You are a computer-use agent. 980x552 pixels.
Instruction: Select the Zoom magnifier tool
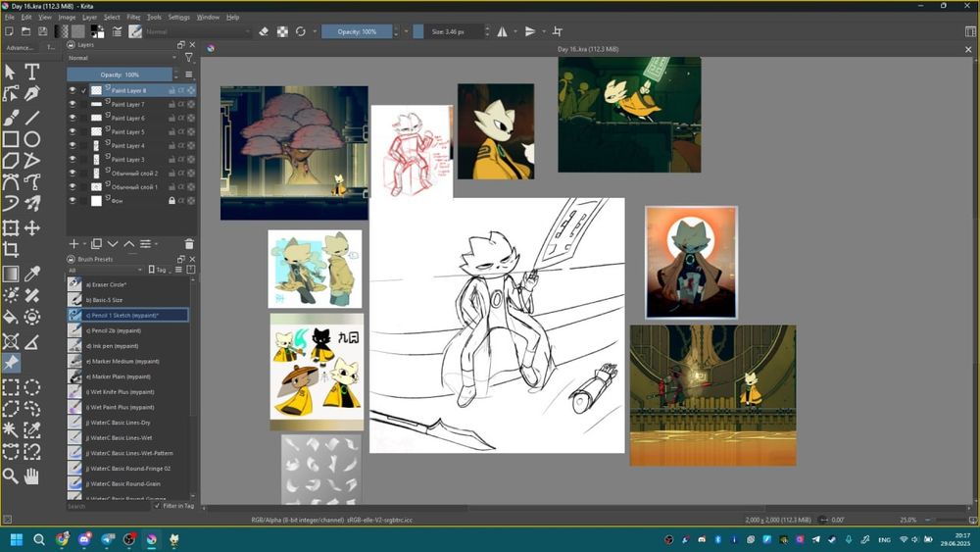pos(11,476)
